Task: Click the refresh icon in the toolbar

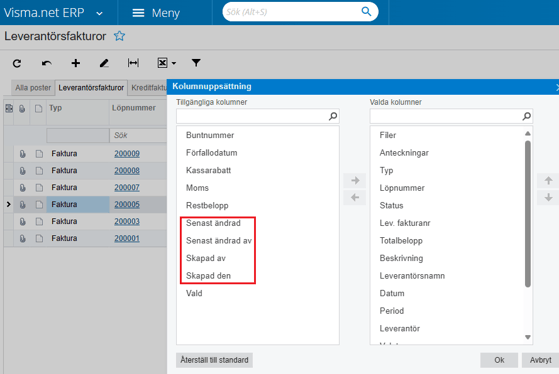Action: [17, 63]
